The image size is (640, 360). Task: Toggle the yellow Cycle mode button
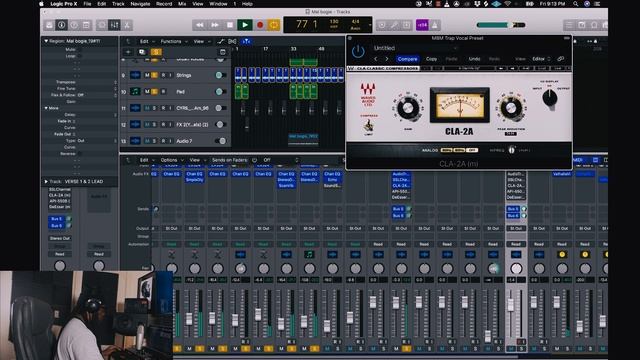point(273,25)
